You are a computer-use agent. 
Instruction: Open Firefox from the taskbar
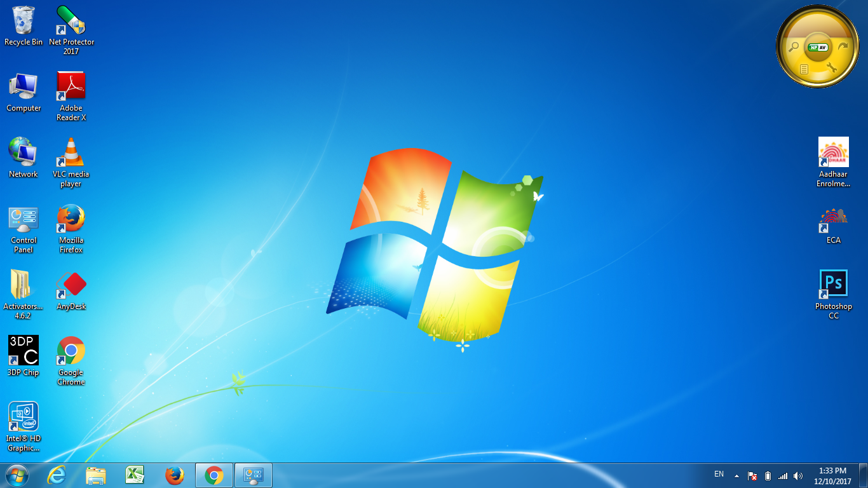point(174,475)
